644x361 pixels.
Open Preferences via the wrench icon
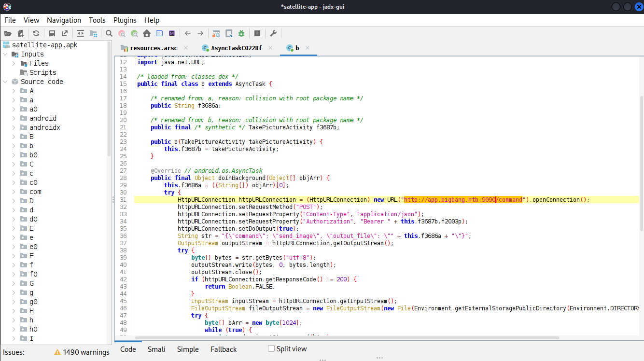(x=273, y=33)
